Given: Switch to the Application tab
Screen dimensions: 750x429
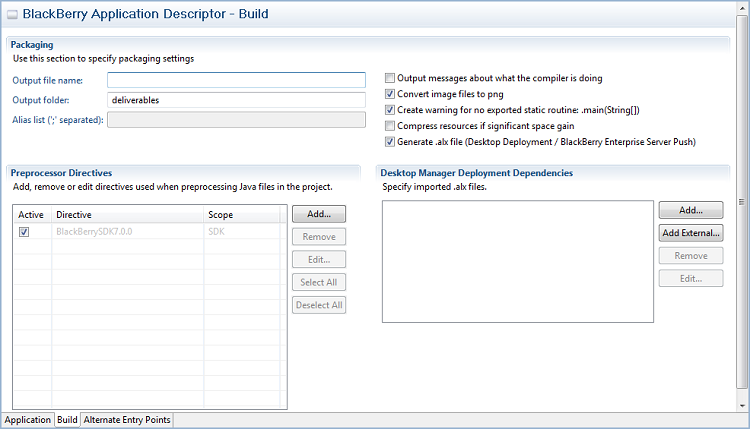Looking at the screenshot, I should coord(28,420).
